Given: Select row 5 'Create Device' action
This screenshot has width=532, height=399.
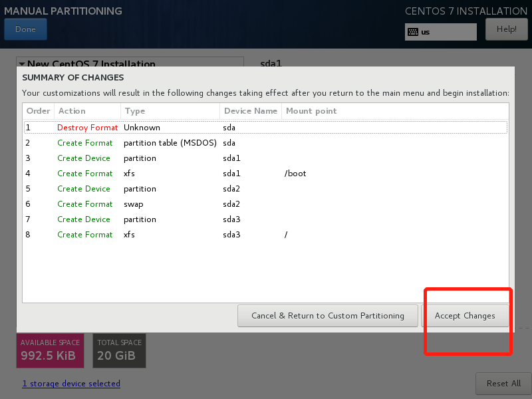Looking at the screenshot, I should click(84, 189).
